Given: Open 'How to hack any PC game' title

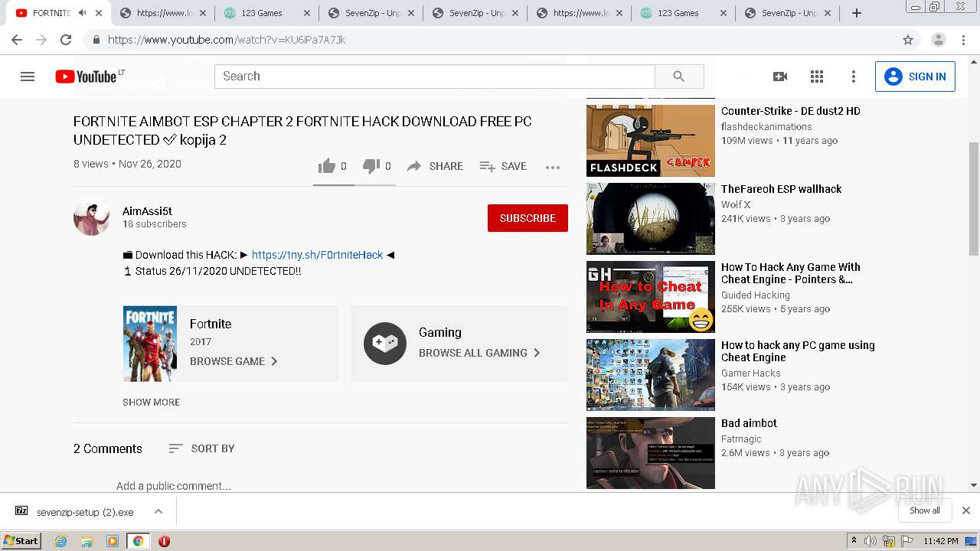Looking at the screenshot, I should [x=798, y=351].
